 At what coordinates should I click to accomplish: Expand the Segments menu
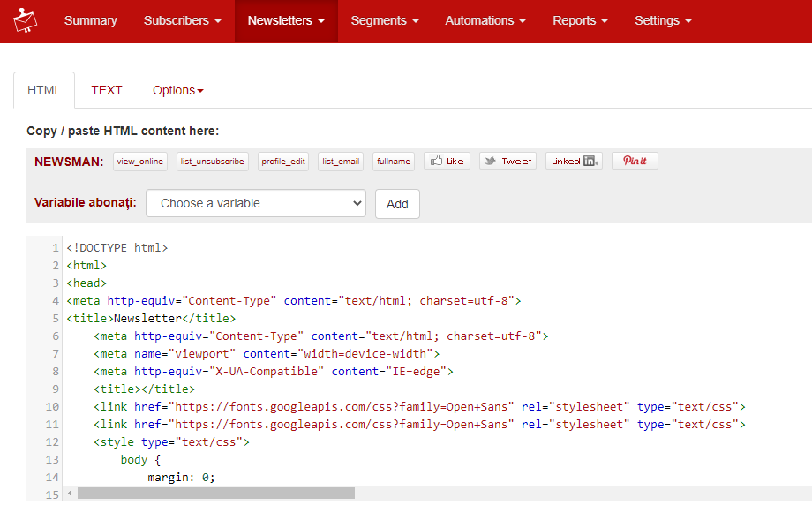pyautogui.click(x=385, y=20)
